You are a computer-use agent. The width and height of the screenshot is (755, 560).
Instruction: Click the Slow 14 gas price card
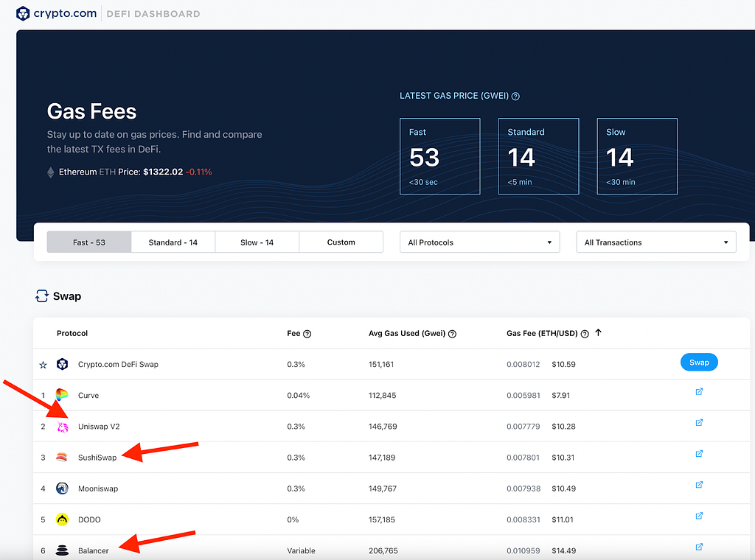tap(637, 156)
